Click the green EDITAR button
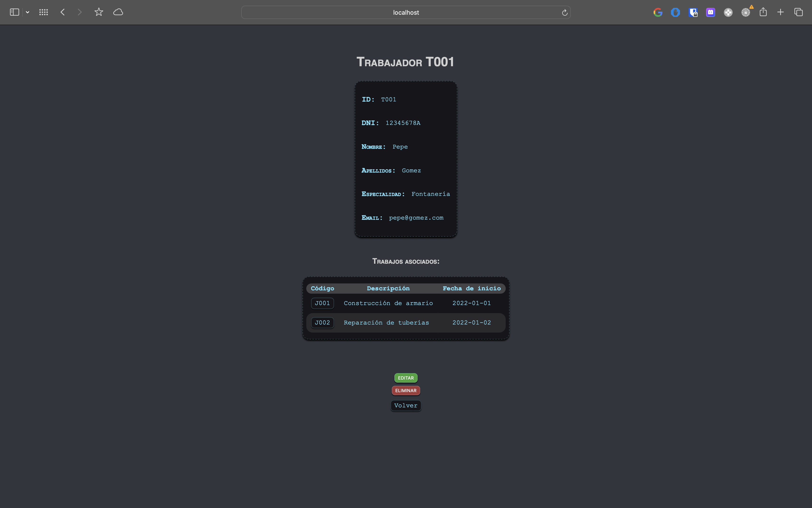 pyautogui.click(x=406, y=378)
